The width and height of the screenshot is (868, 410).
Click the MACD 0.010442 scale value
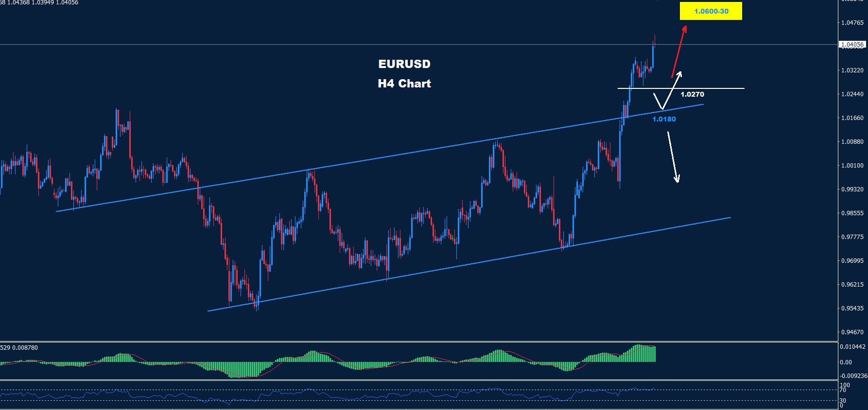(x=852, y=347)
